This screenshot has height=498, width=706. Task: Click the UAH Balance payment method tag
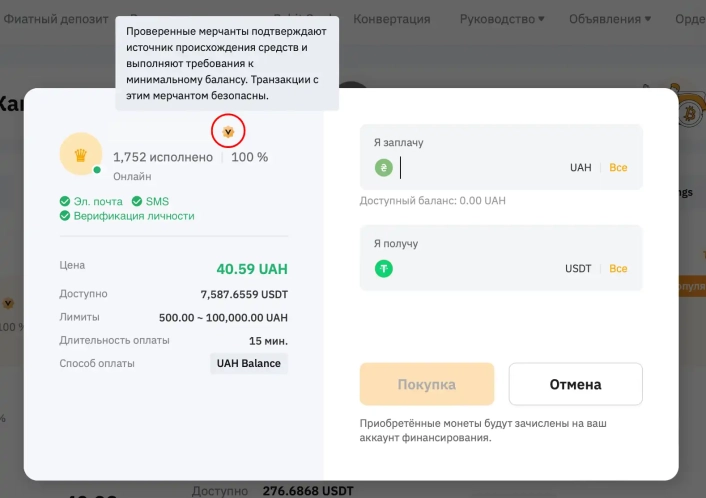click(249, 363)
